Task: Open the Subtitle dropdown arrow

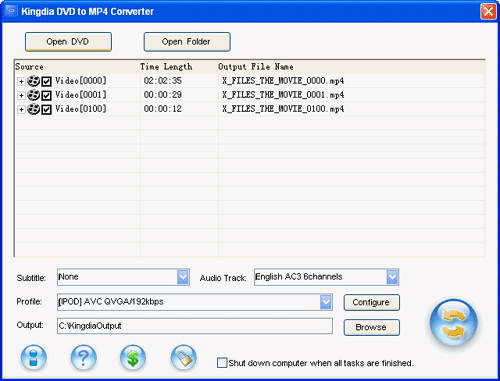Action: click(x=183, y=277)
